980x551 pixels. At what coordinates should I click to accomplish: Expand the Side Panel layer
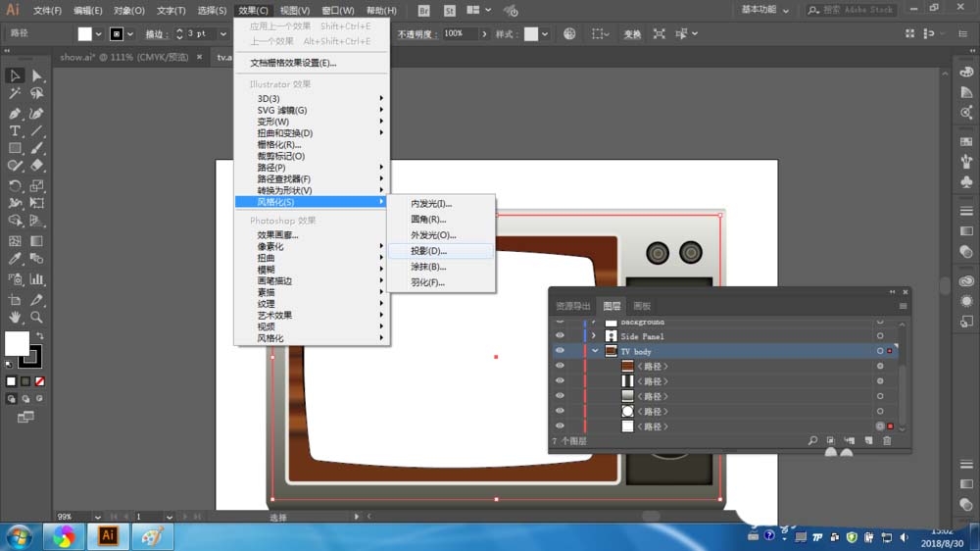pos(594,336)
